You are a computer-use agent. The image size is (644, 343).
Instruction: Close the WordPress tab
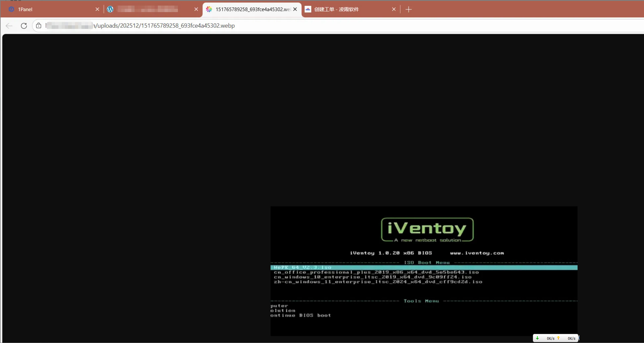click(196, 9)
